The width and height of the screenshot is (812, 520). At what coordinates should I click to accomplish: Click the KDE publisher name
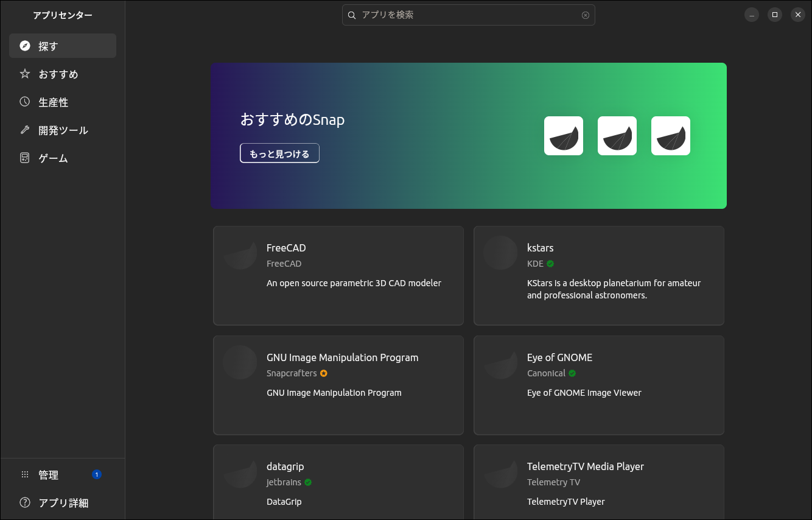coord(535,264)
